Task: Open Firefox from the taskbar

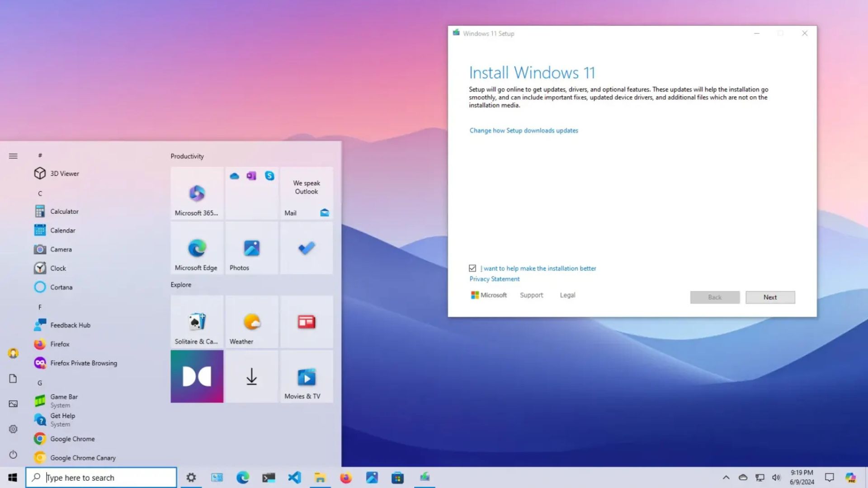Action: [x=346, y=477]
